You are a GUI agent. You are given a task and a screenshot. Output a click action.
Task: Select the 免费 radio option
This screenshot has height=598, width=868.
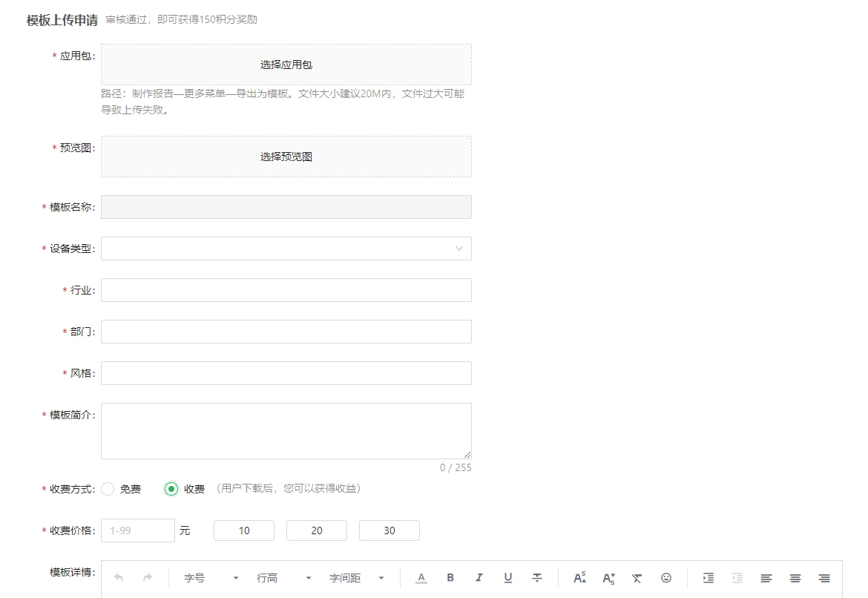tap(108, 489)
